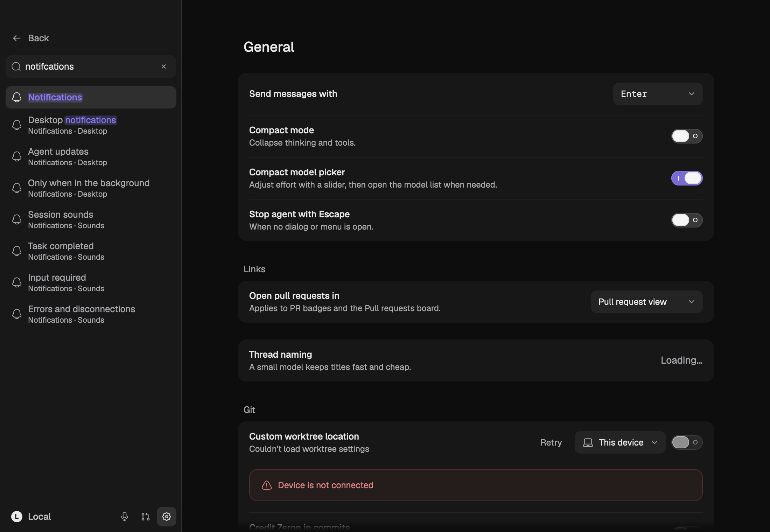Open Agent updates result
The image size is (770, 532).
[x=91, y=156]
